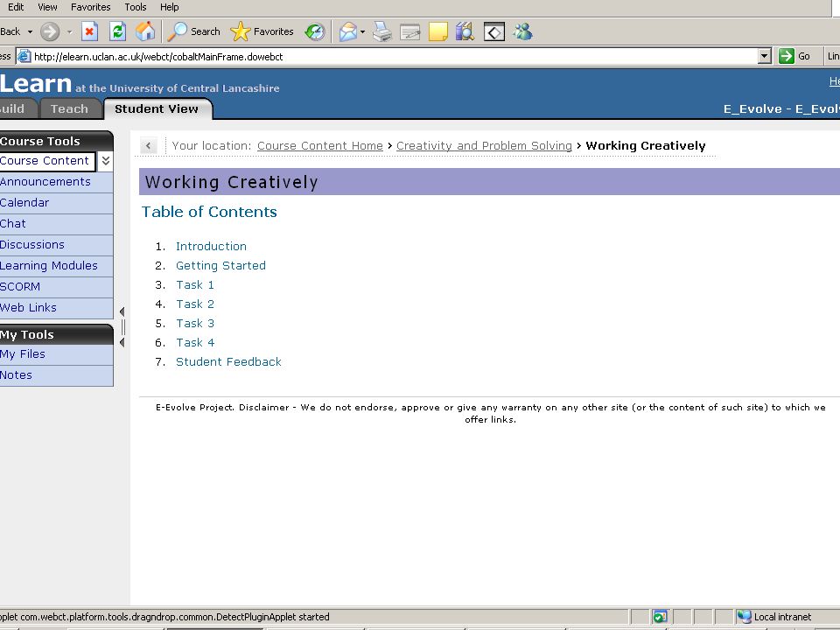Click the diamond square toolbar icon
The height and width of the screenshot is (630, 840).
click(x=493, y=31)
